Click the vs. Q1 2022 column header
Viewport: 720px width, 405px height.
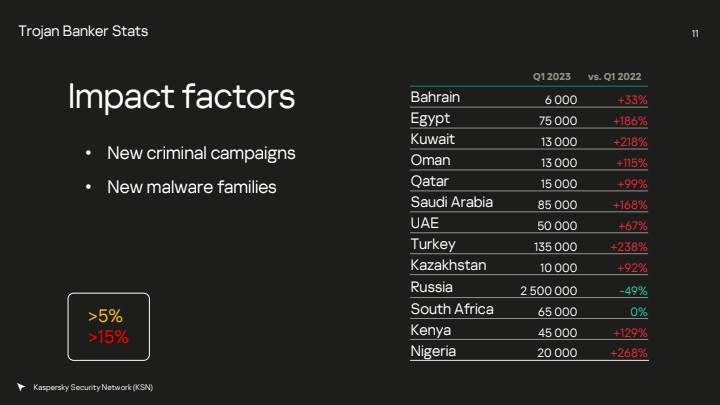(614, 77)
